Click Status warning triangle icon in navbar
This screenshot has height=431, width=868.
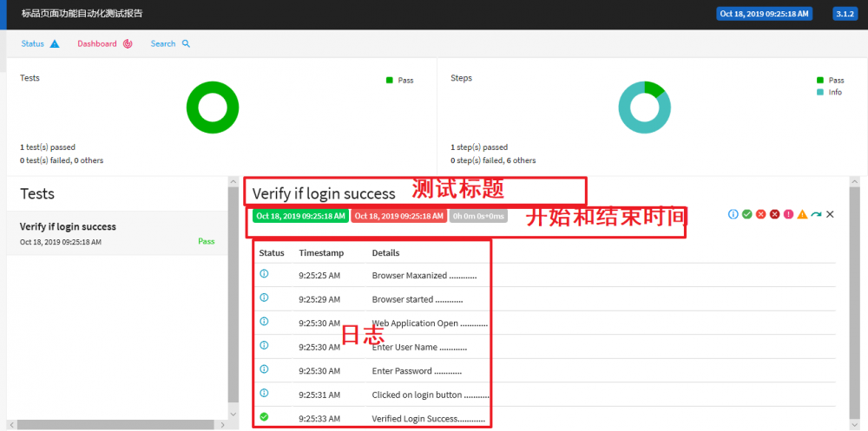54,43
